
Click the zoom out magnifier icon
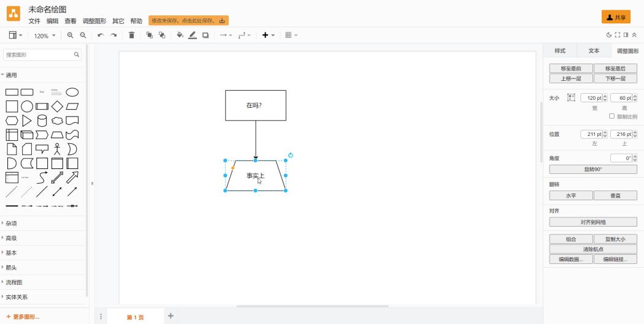pos(83,36)
